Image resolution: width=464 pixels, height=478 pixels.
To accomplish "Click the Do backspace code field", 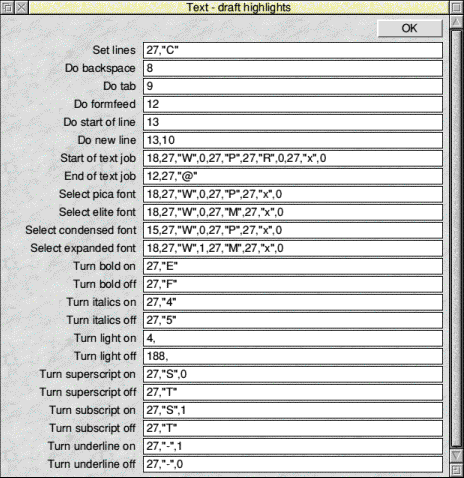I will point(293,68).
